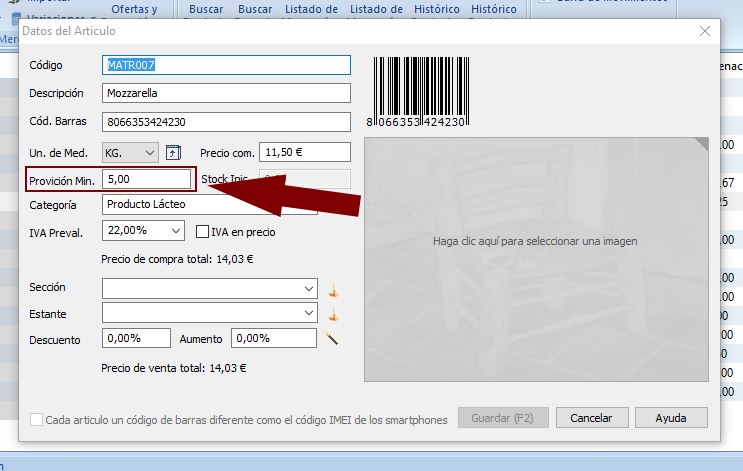Image resolution: width=743 pixels, height=471 pixels.
Task: Check the different barcode per article checkbox
Action: click(x=36, y=419)
